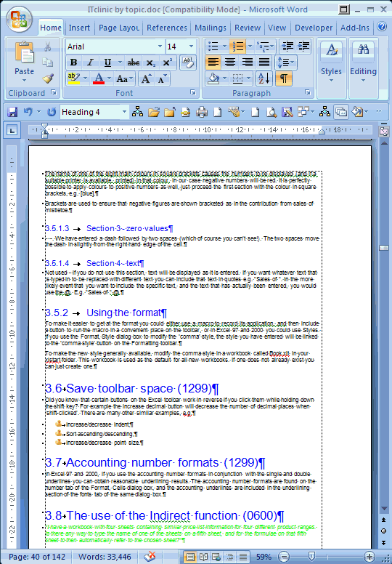Toggle Bold formatting

point(73,63)
